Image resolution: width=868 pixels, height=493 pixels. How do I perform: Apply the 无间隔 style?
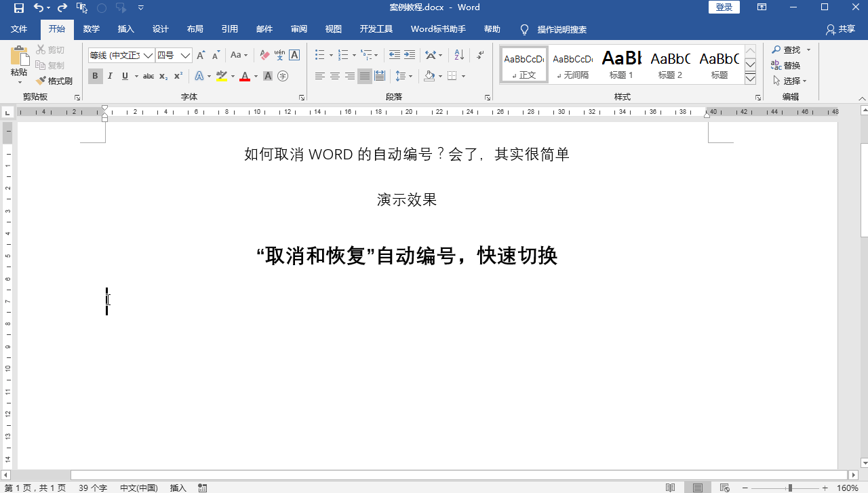pos(572,64)
